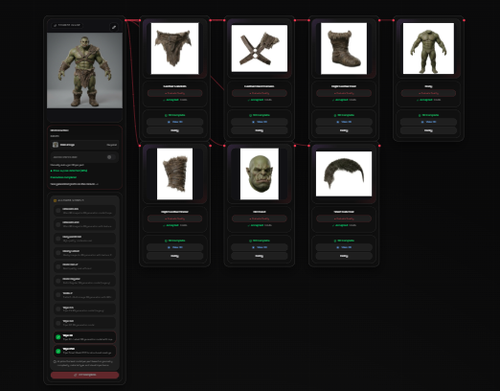This screenshot has width=500, height=391.
Task: Click the white-text lowest button on the hair card
Action: (344, 256)
